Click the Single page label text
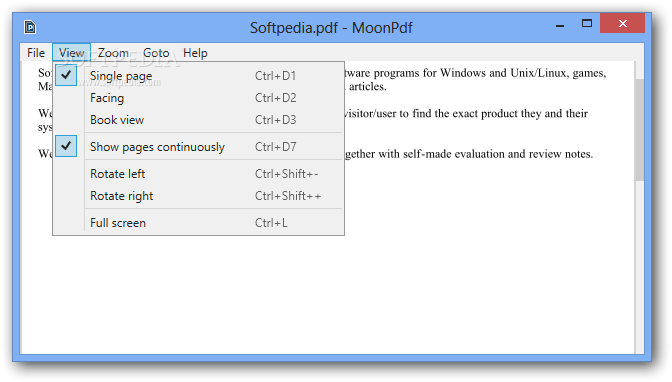The image size is (672, 382). click(121, 76)
